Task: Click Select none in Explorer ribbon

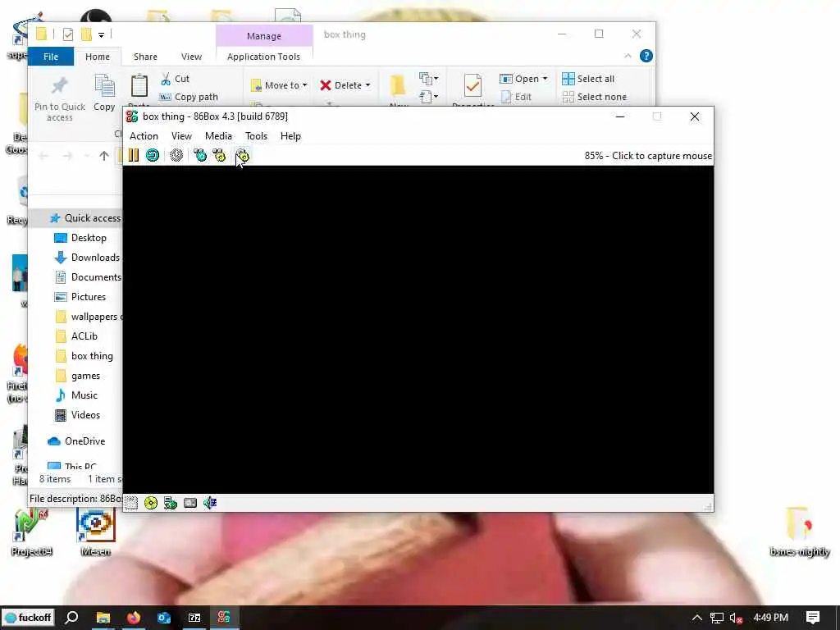Action: coord(595,97)
